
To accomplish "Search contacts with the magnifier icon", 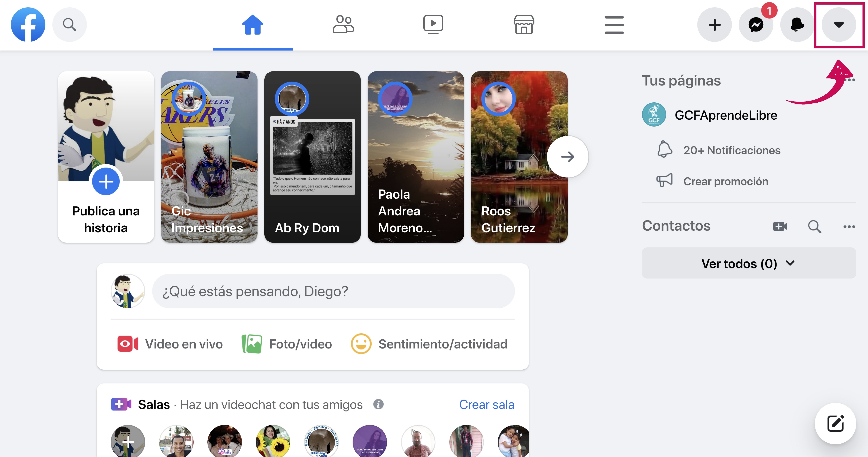I will click(814, 227).
